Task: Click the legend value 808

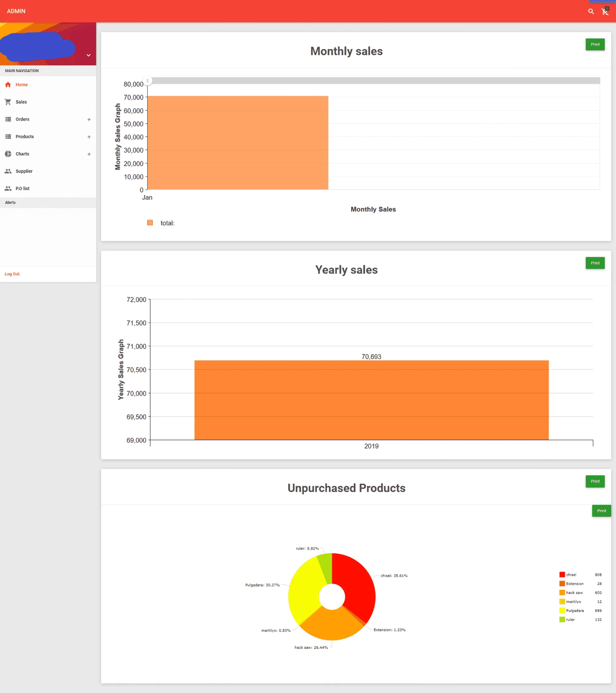Action: pyautogui.click(x=598, y=575)
